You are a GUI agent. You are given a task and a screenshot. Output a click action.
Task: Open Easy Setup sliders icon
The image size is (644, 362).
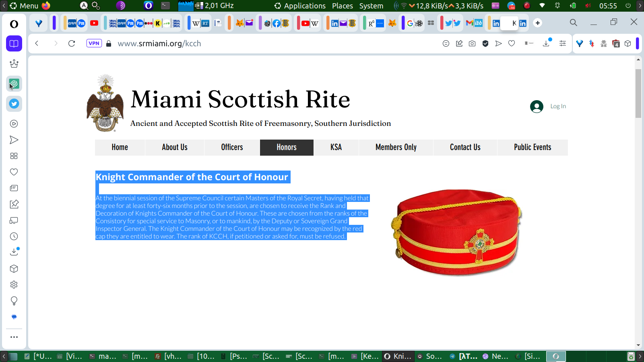(x=563, y=43)
